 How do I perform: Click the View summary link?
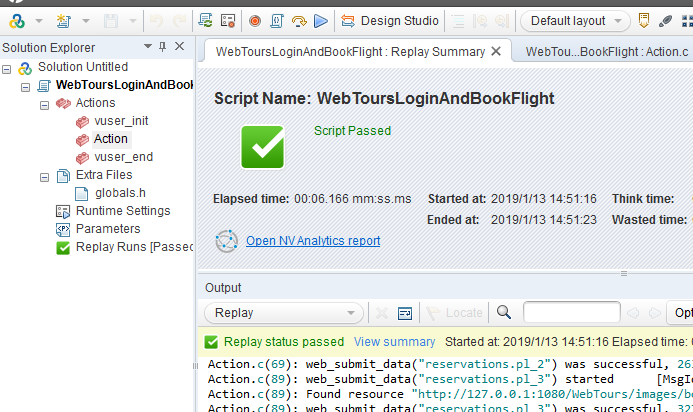coord(394,342)
